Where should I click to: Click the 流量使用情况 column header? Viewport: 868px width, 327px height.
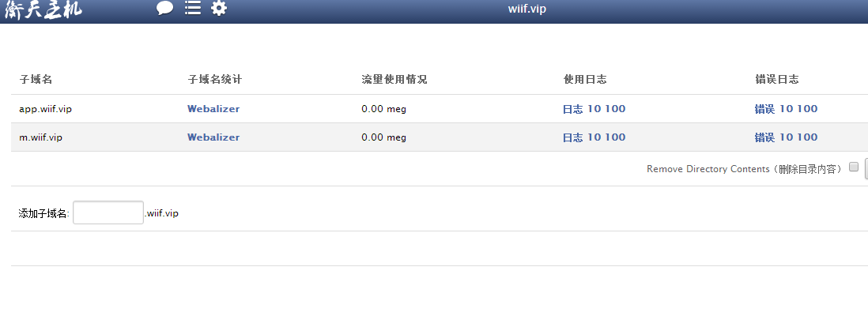(x=394, y=80)
